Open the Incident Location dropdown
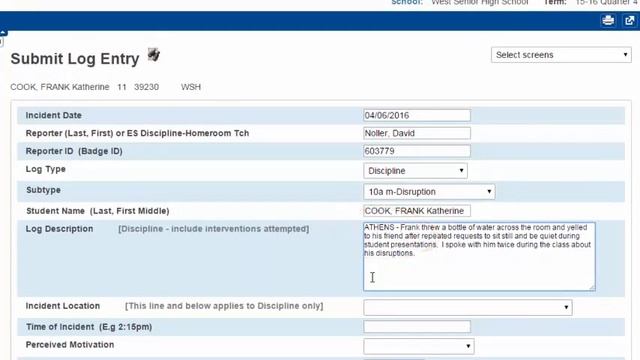Screen dimensions: 640x360 [x=468, y=307]
